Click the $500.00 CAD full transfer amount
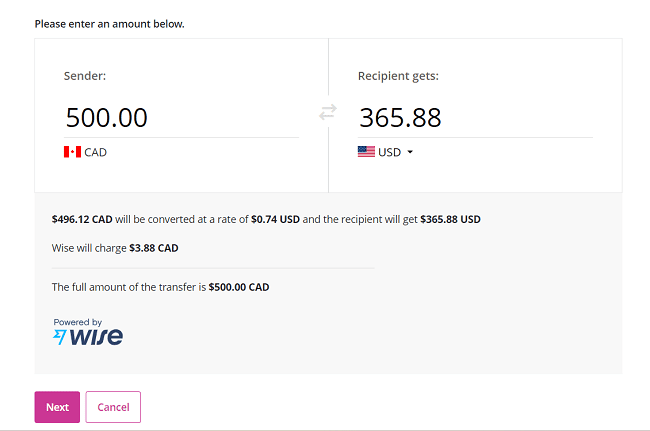650x431 pixels. (x=239, y=287)
